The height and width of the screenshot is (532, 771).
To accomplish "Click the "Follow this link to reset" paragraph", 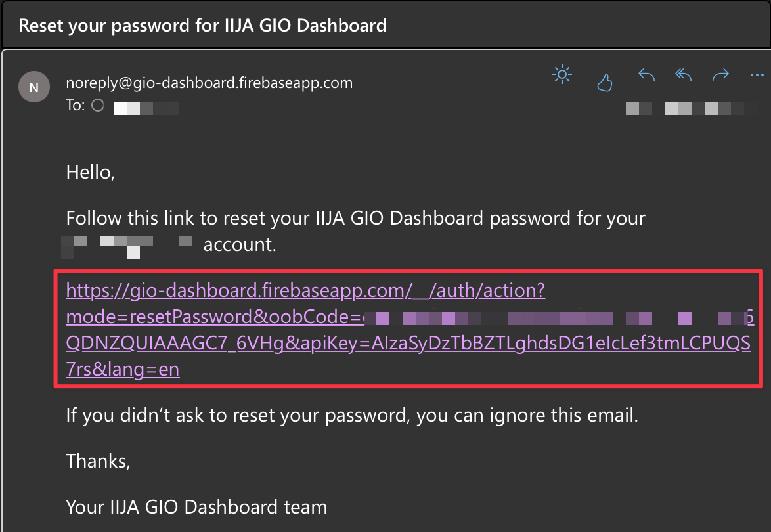I will [x=355, y=218].
